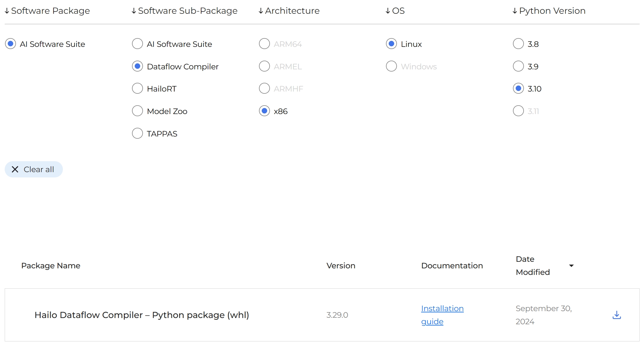
Task: Select the x86 architecture radio button
Action: 264,111
